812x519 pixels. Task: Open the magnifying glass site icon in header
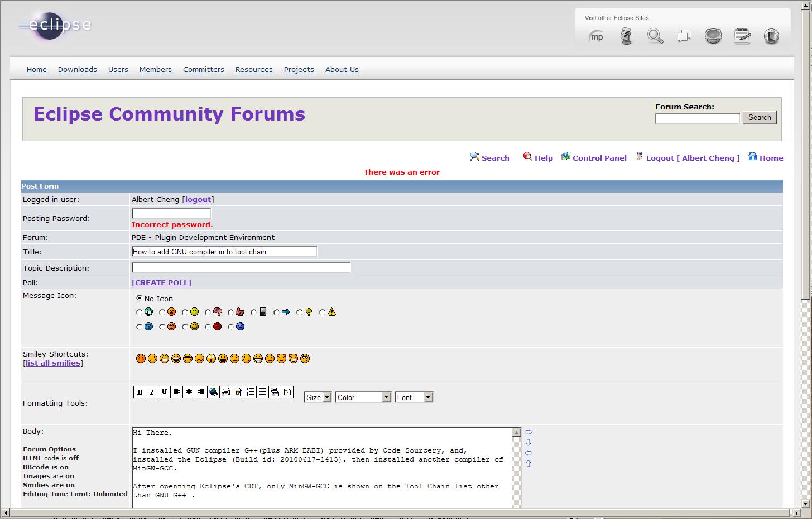click(655, 37)
